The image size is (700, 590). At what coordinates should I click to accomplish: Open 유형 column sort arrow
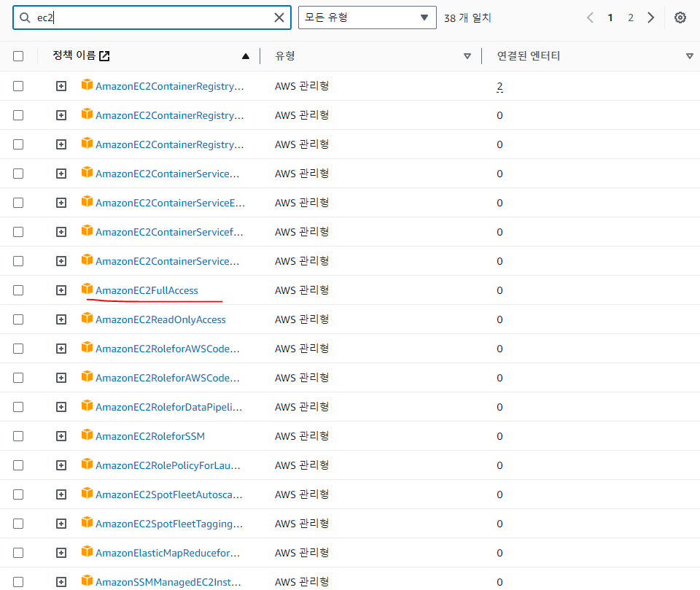[467, 56]
